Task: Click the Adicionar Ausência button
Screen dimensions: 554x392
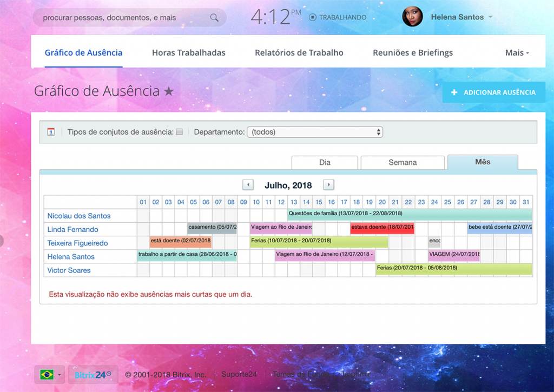Action: click(x=493, y=92)
